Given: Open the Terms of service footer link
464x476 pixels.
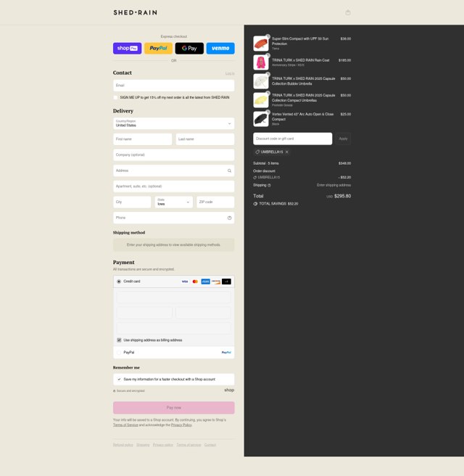Looking at the screenshot, I should (188, 445).
